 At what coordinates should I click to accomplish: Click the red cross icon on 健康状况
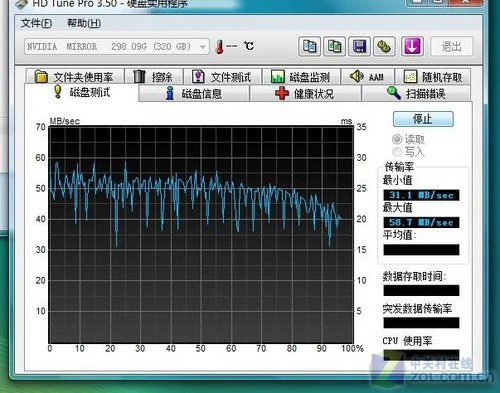[282, 93]
